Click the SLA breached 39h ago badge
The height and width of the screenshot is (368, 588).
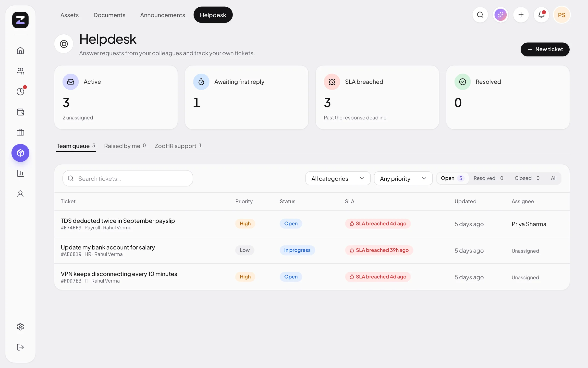point(379,250)
